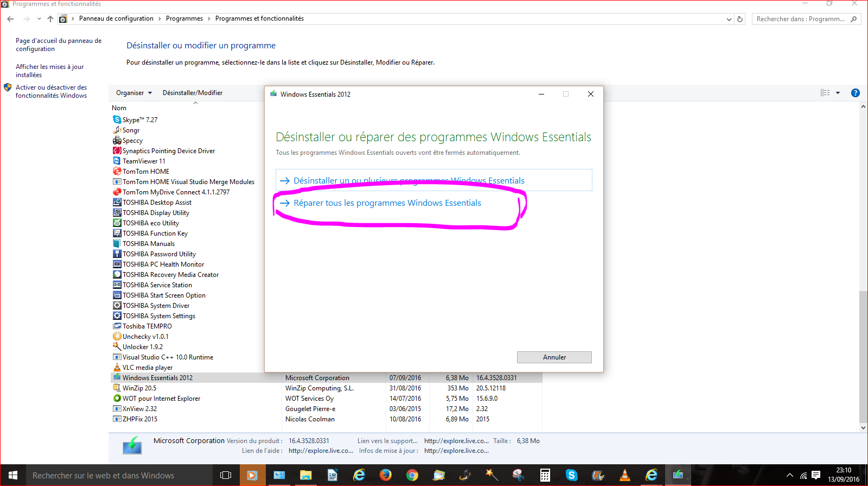The image size is (868, 486).
Task: Open the Infos de mise à jour URL
Action: tap(456, 451)
